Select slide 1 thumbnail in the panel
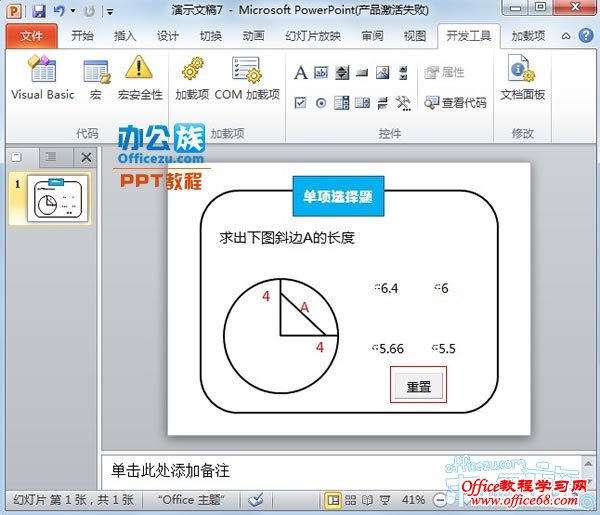600x515 pixels. coord(56,198)
